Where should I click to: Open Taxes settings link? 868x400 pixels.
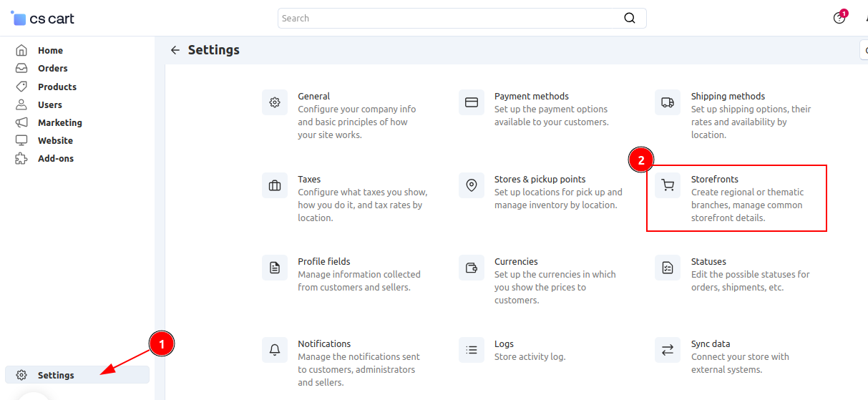click(x=309, y=179)
